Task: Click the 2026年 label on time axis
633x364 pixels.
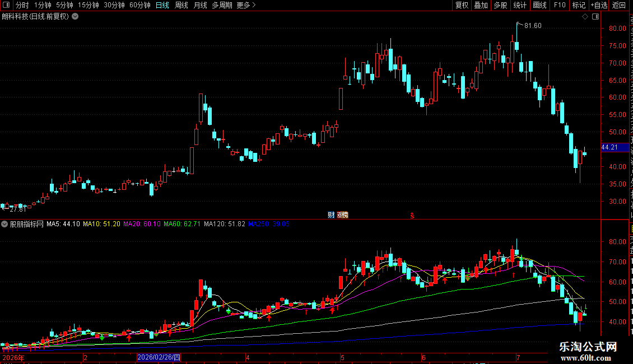Action: (x=13, y=357)
